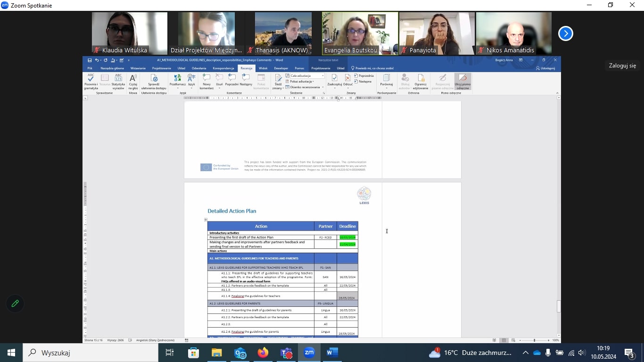The image size is (644, 362).
Task: Open the Windows Start menu
Action: point(11,353)
